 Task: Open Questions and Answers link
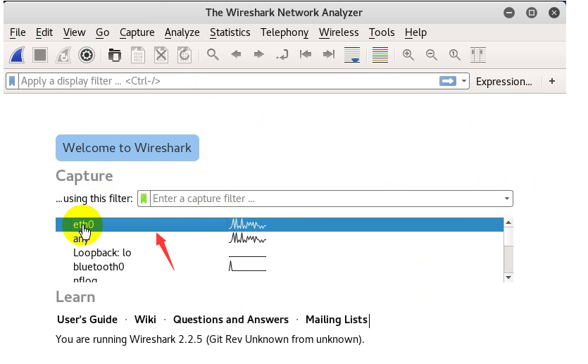231,320
